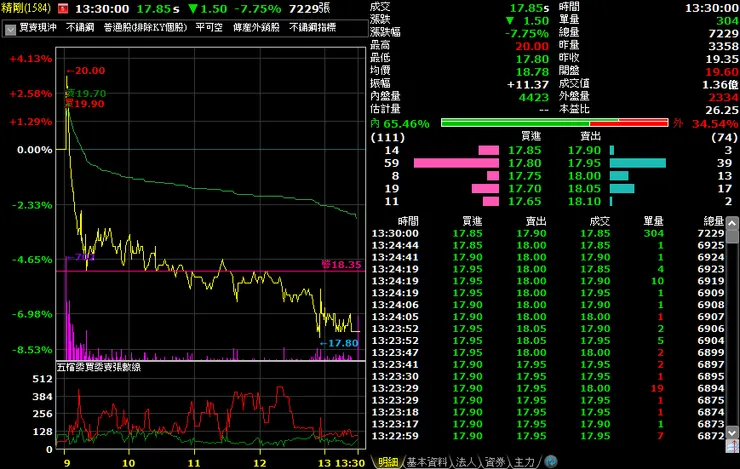Click the ask price 17.90 in the order book
The height and width of the screenshot is (469, 740).
pyautogui.click(x=584, y=151)
